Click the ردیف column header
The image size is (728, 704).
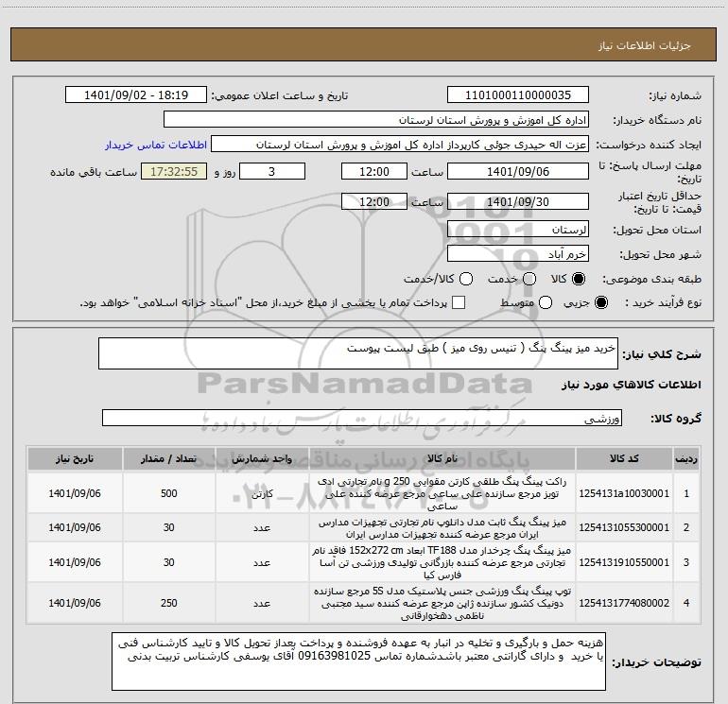click(x=686, y=459)
